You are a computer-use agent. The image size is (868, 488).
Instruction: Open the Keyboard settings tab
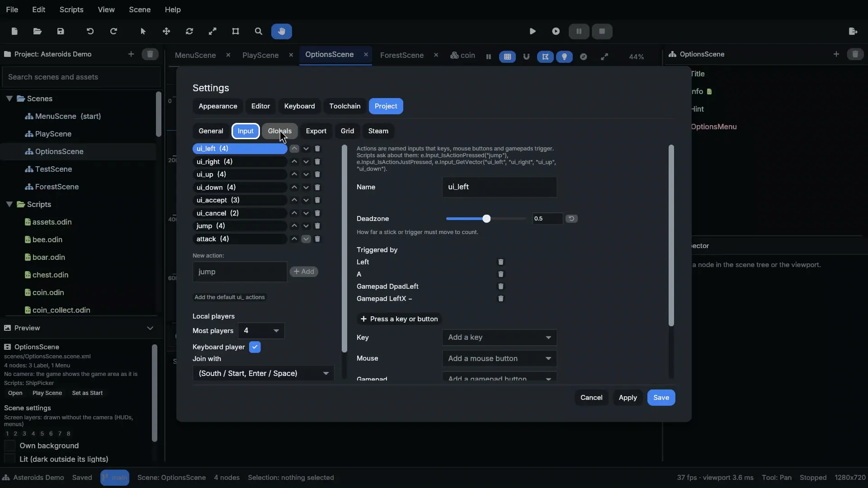[299, 106]
